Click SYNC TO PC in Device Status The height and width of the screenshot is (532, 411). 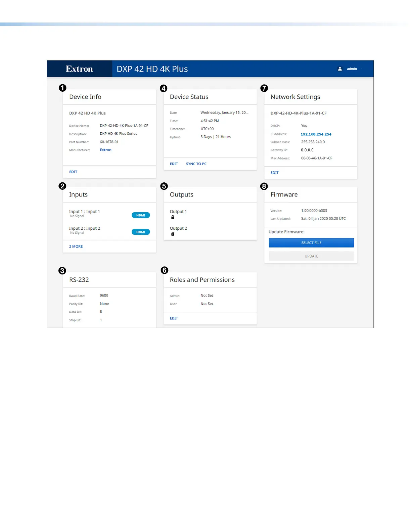coord(196,164)
